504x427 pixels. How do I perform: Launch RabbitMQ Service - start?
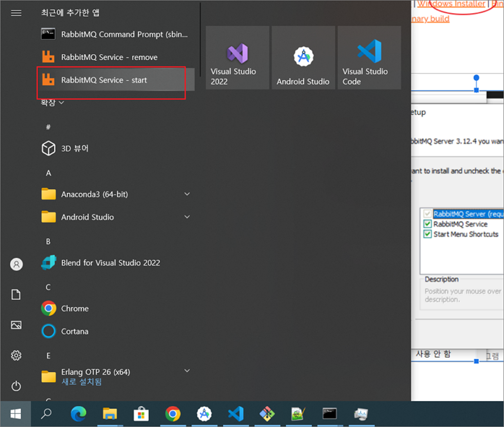pyautogui.click(x=116, y=80)
